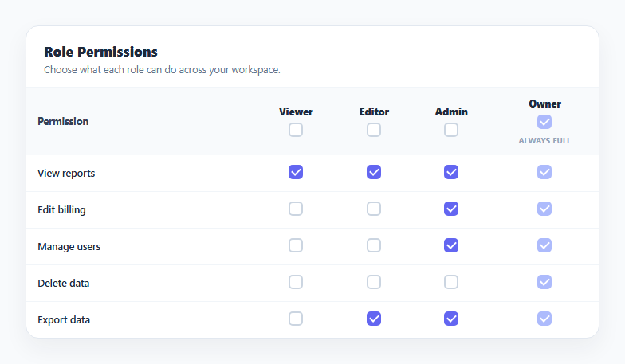
Task: Enable Edit billing for Viewer
Action: 296,209
